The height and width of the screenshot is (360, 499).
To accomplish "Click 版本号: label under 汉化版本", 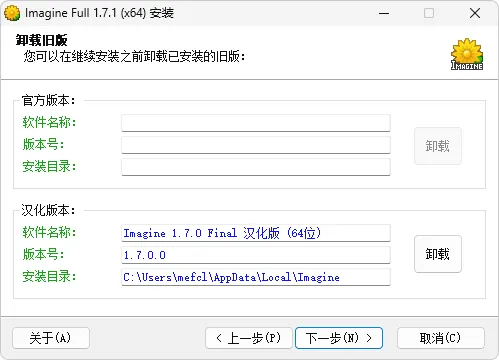I will (x=43, y=254).
